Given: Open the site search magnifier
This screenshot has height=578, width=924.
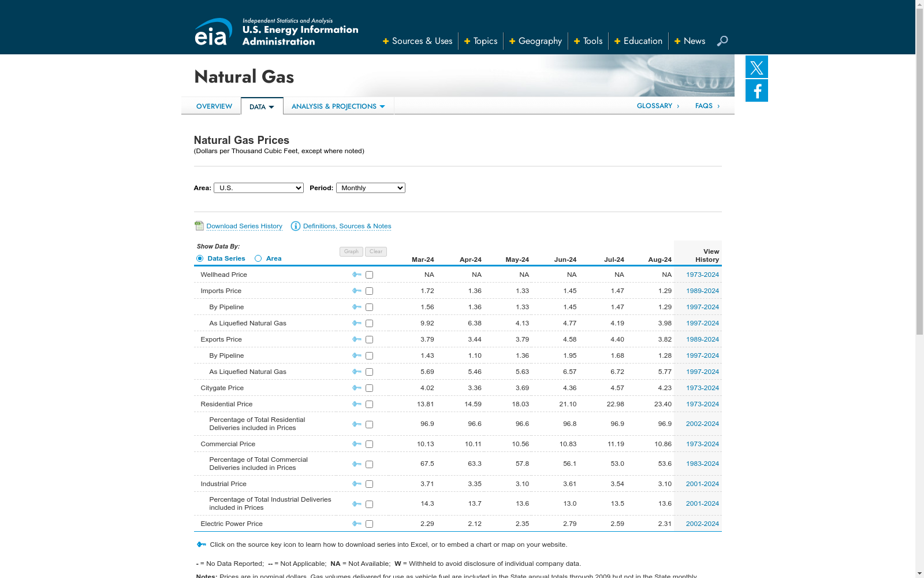Looking at the screenshot, I should click(x=722, y=41).
